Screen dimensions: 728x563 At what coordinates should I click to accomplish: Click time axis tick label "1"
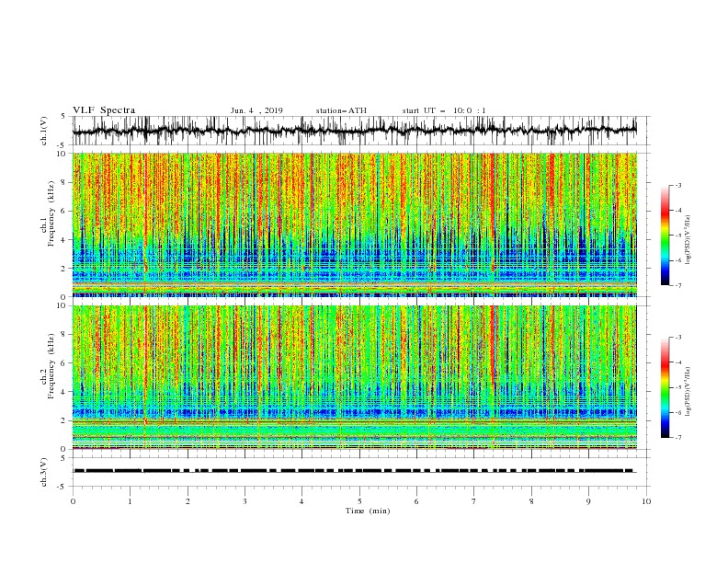tap(130, 501)
